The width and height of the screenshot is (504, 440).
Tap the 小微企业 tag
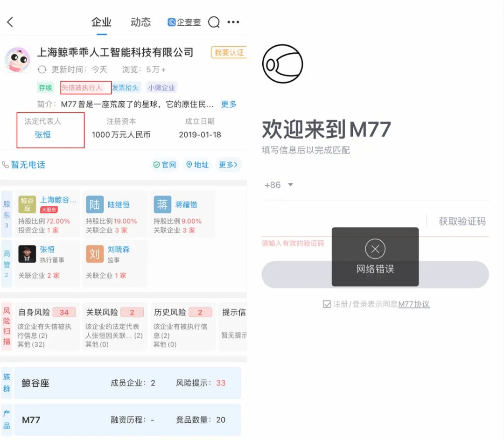pyautogui.click(x=161, y=87)
